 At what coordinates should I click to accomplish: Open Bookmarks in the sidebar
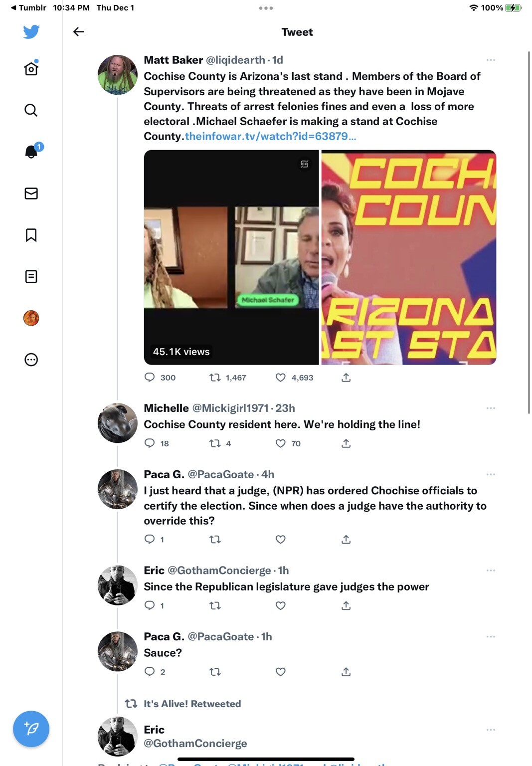pos(31,235)
